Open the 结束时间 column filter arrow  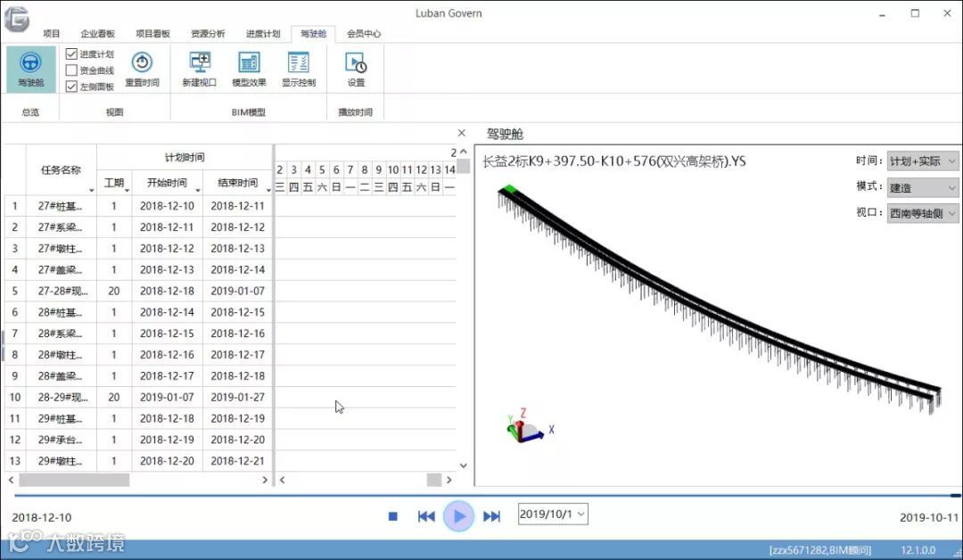pos(268,190)
